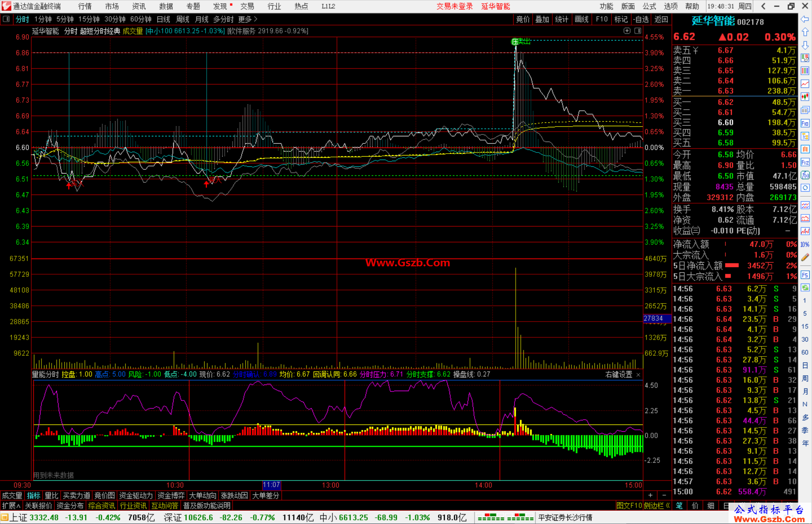
Task: Open the 功能 menu
Action: (x=606, y=6)
